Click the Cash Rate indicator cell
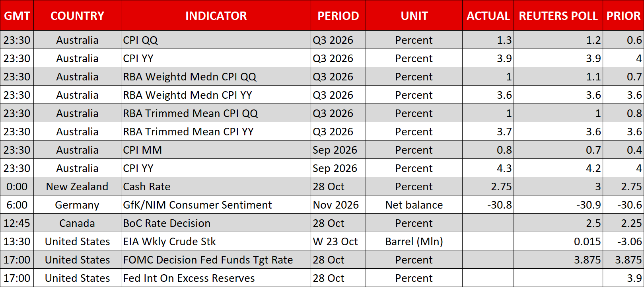Image resolution: width=644 pixels, height=287 pixels. coord(216,187)
